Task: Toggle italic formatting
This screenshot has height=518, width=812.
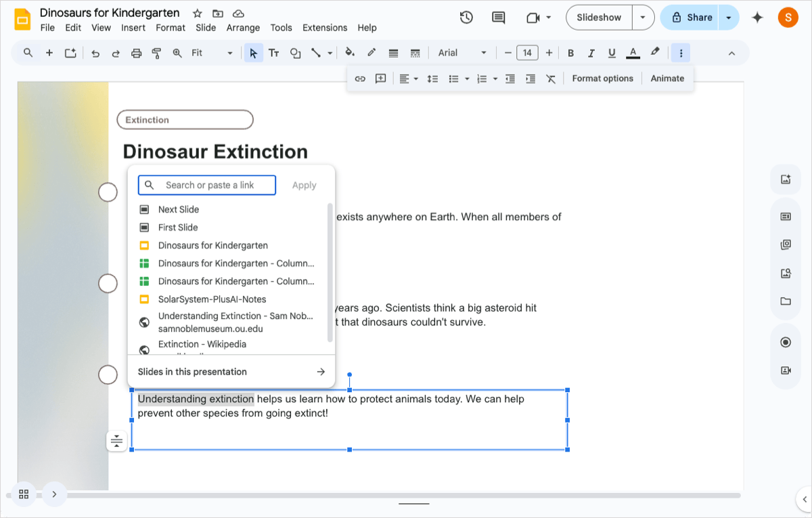Action: [591, 53]
